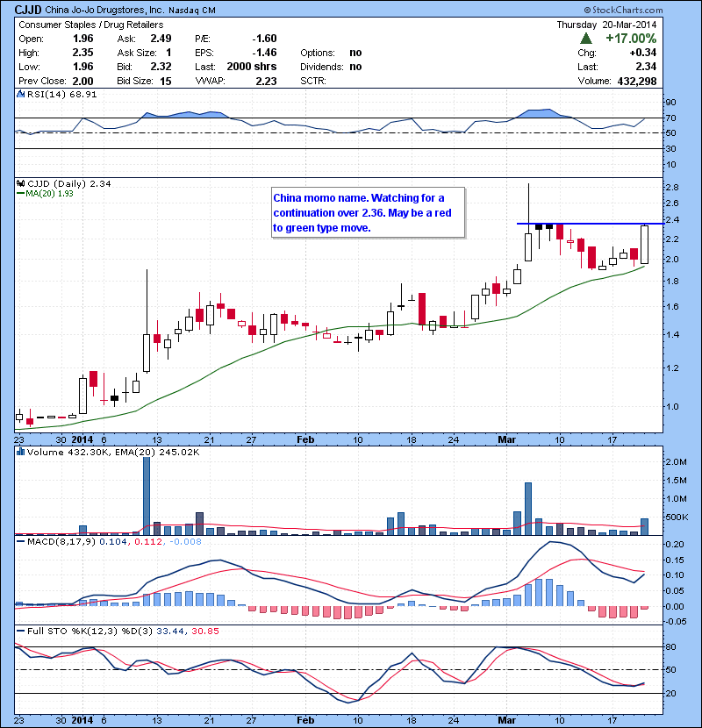The width and height of the screenshot is (702, 728).
Task: Click the Thursday 20-Mar-2014 date
Action: click(x=606, y=25)
